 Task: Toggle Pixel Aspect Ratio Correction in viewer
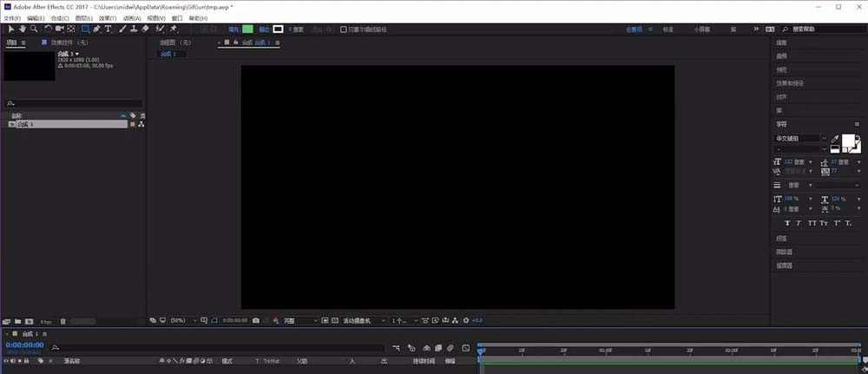(425, 320)
